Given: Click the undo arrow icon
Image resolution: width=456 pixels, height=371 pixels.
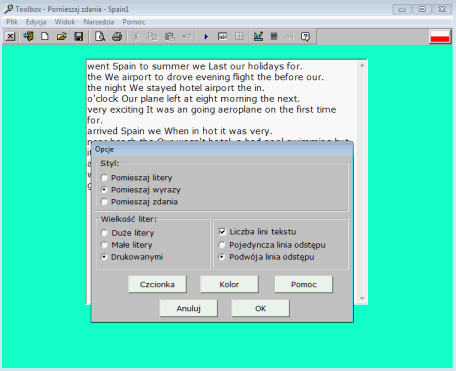Looking at the screenshot, I should (x=187, y=36).
